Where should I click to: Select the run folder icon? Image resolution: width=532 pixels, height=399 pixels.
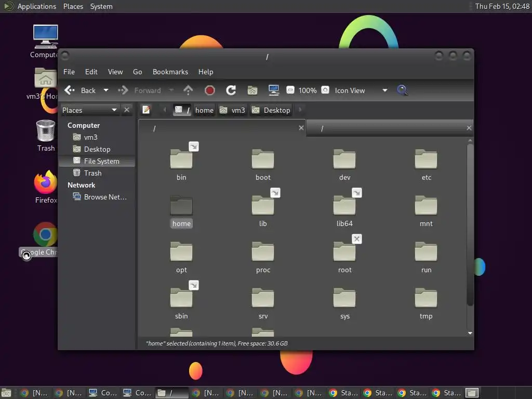pos(426,251)
